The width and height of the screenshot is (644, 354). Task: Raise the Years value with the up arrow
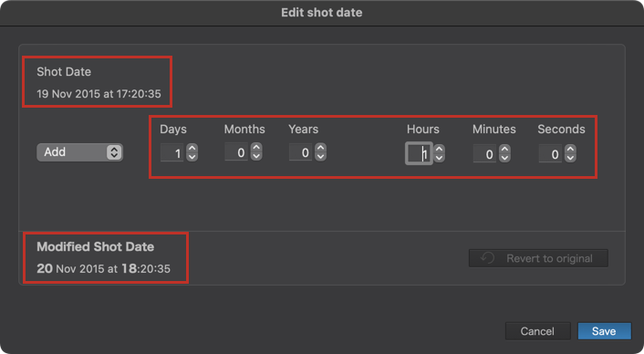click(x=321, y=148)
